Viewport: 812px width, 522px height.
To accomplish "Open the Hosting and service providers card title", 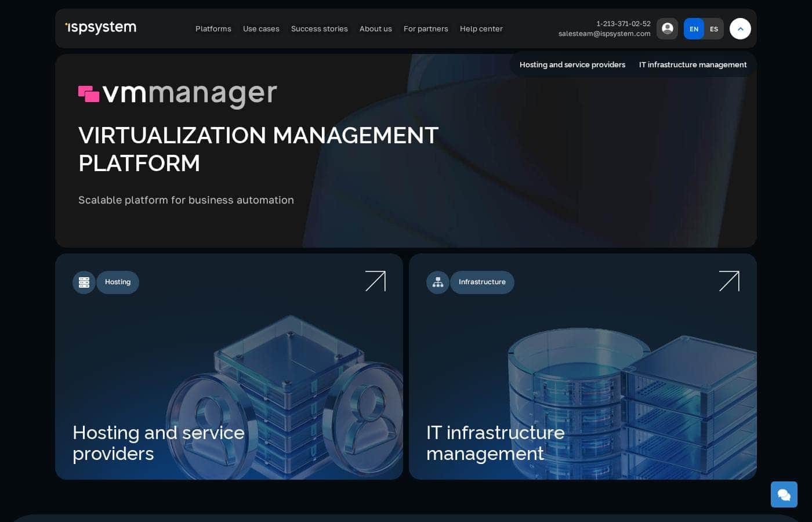I will point(158,443).
